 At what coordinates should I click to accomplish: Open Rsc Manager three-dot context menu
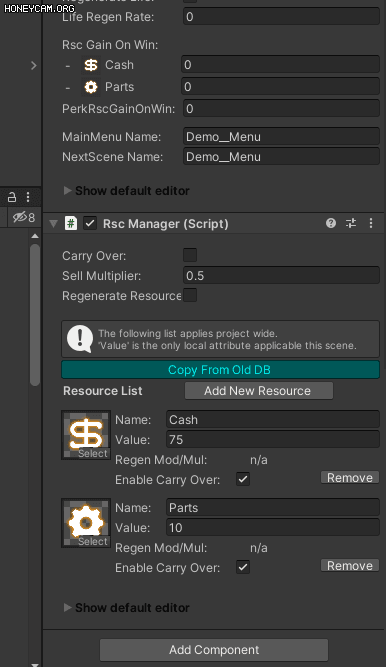tap(371, 223)
